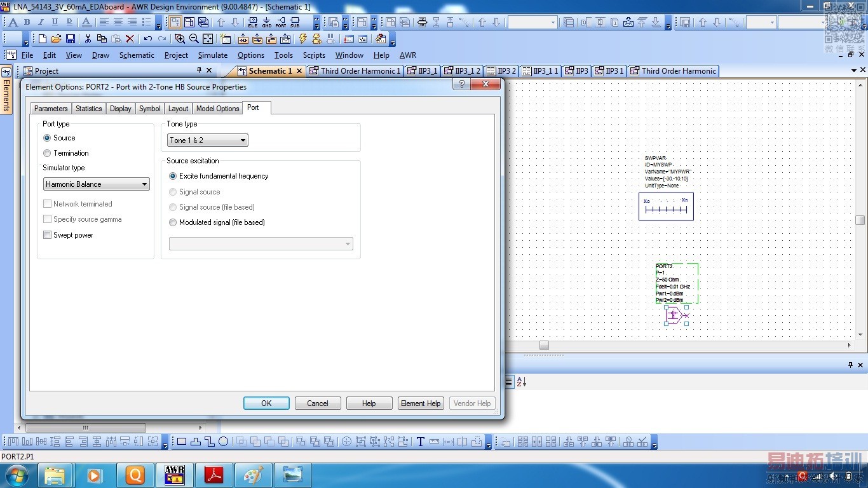Click the Elements side panel tab
This screenshot has height=488, width=868.
pyautogui.click(x=7, y=90)
